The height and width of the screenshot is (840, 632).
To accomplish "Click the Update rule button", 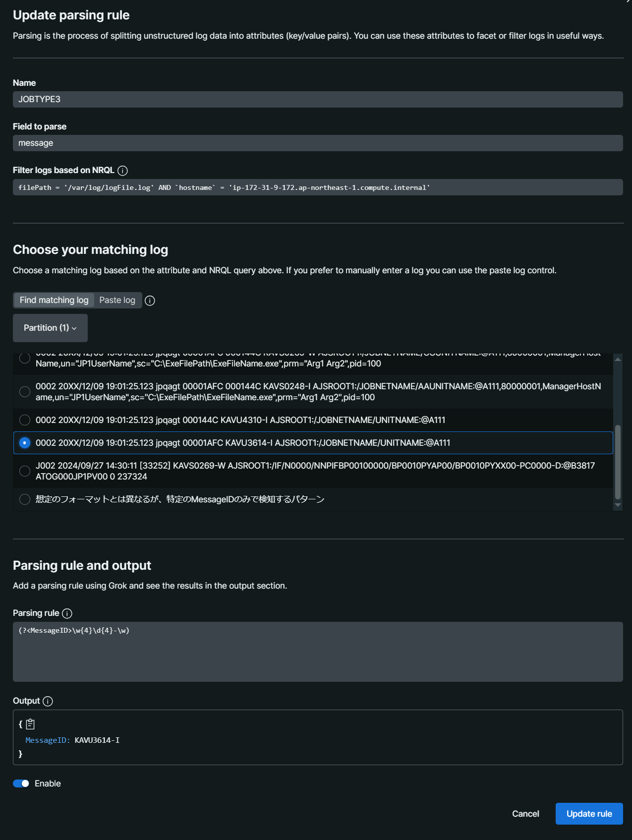I will [x=589, y=814].
